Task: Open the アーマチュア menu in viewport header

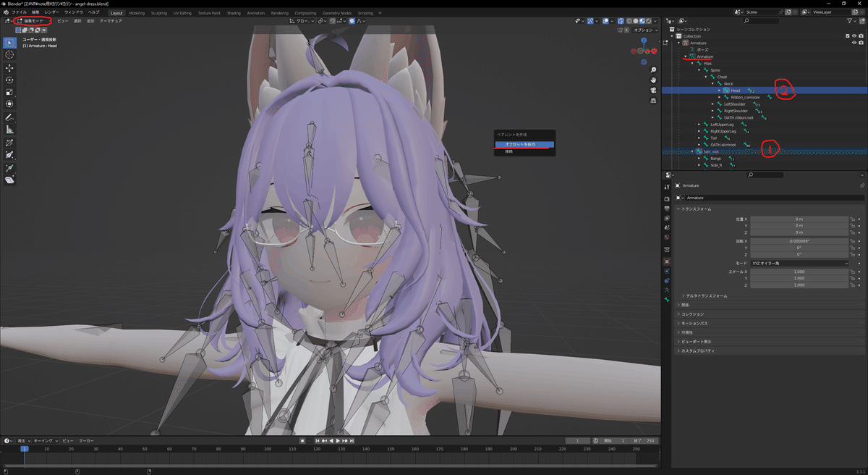Action: (111, 21)
